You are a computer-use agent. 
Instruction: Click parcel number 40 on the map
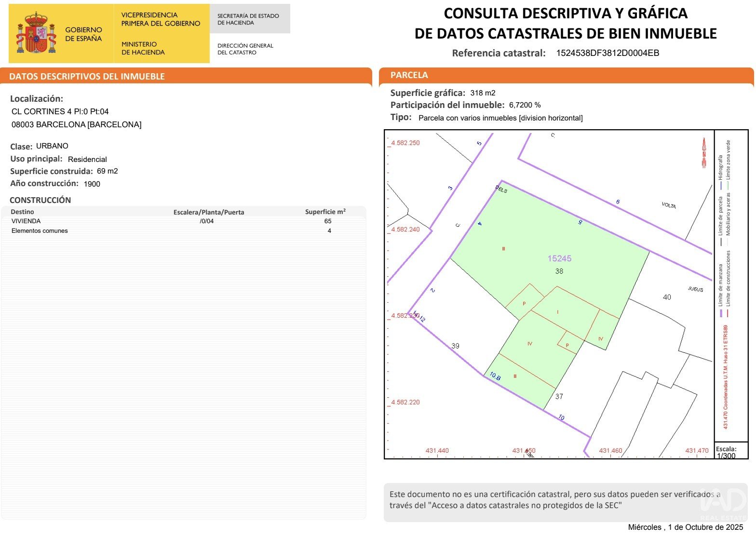tap(667, 297)
